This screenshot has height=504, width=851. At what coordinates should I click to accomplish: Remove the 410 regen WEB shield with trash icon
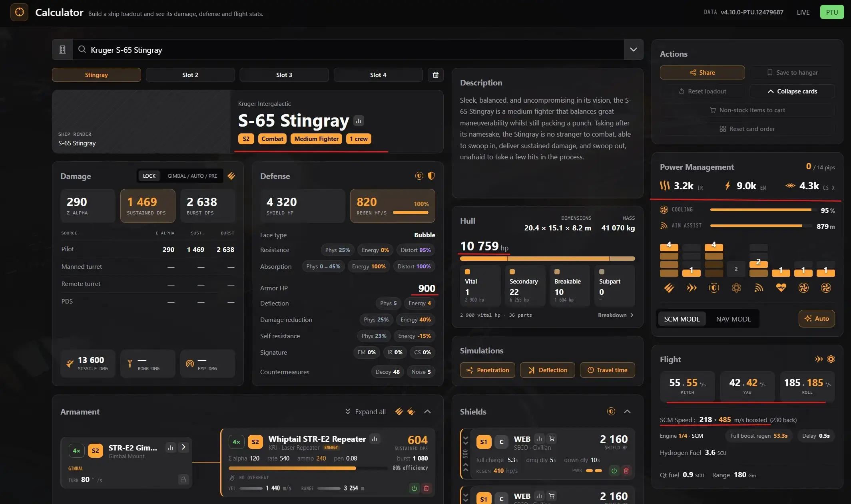point(626,471)
